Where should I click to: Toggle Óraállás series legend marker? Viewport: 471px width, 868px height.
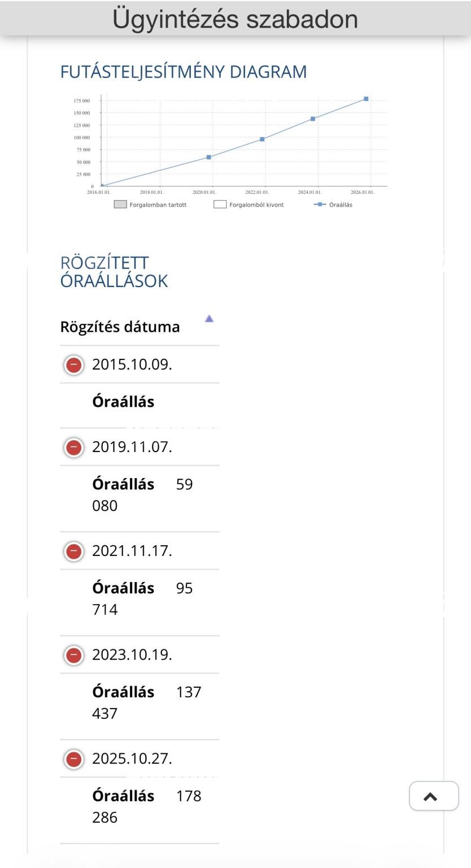(x=320, y=205)
